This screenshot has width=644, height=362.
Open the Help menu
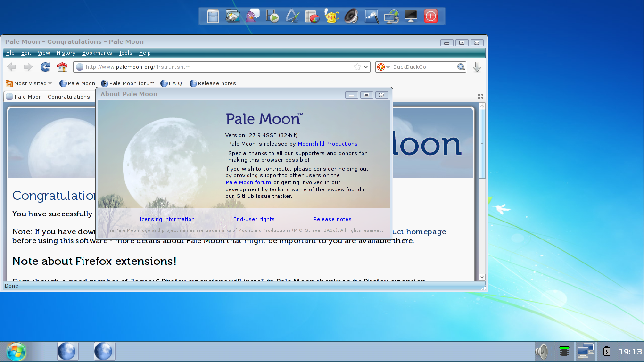(x=145, y=53)
